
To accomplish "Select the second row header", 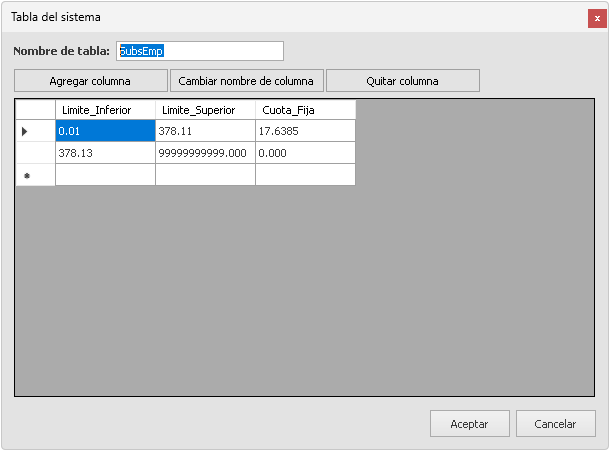I will pyautogui.click(x=35, y=153).
